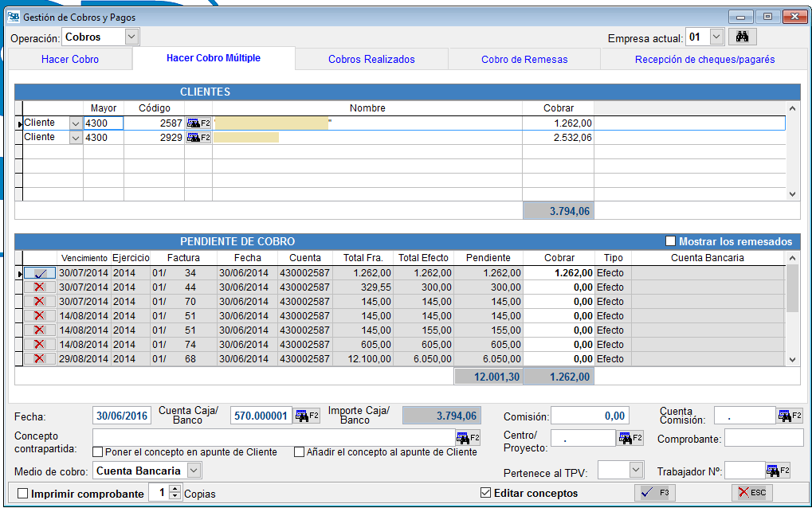This screenshot has width=812, height=508.
Task: Click the blue checkmark on invoice 34
Action: pos(41,274)
